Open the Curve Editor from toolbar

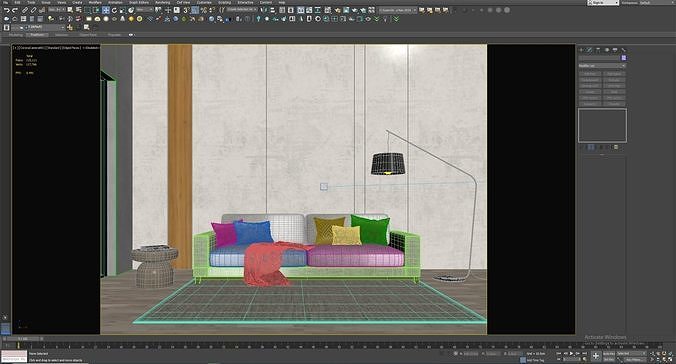[309, 9]
